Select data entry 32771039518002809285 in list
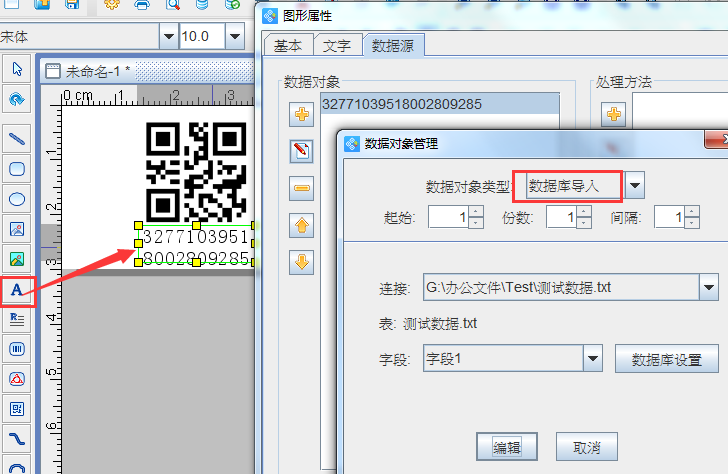The height and width of the screenshot is (474, 728). (403, 104)
